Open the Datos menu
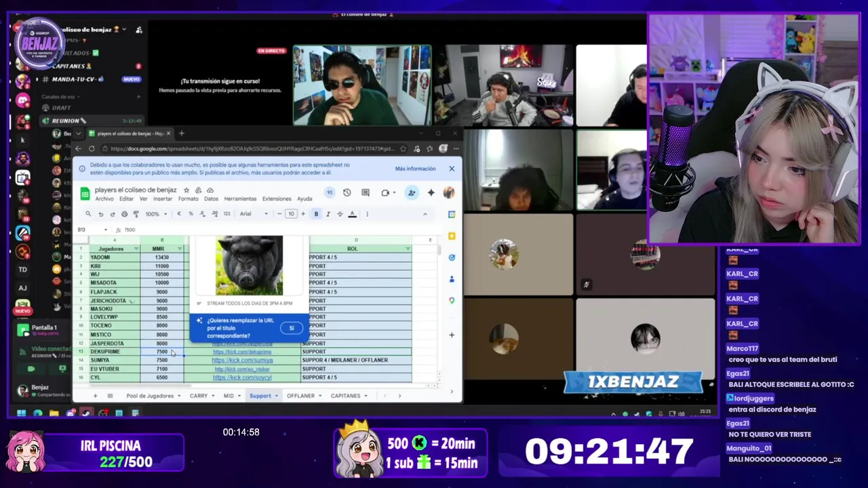The height and width of the screenshot is (488, 868). tap(211, 199)
